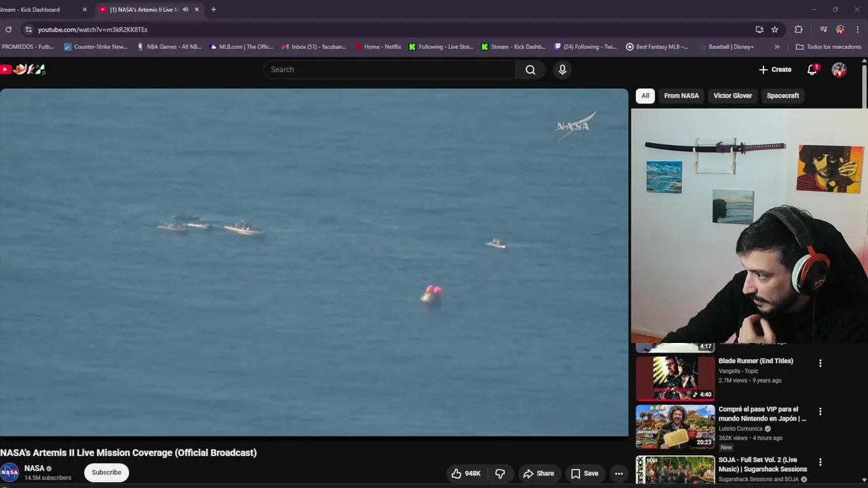Viewport: 868px width, 488px height.
Task: Reload the current YouTube page
Action: click(8, 29)
